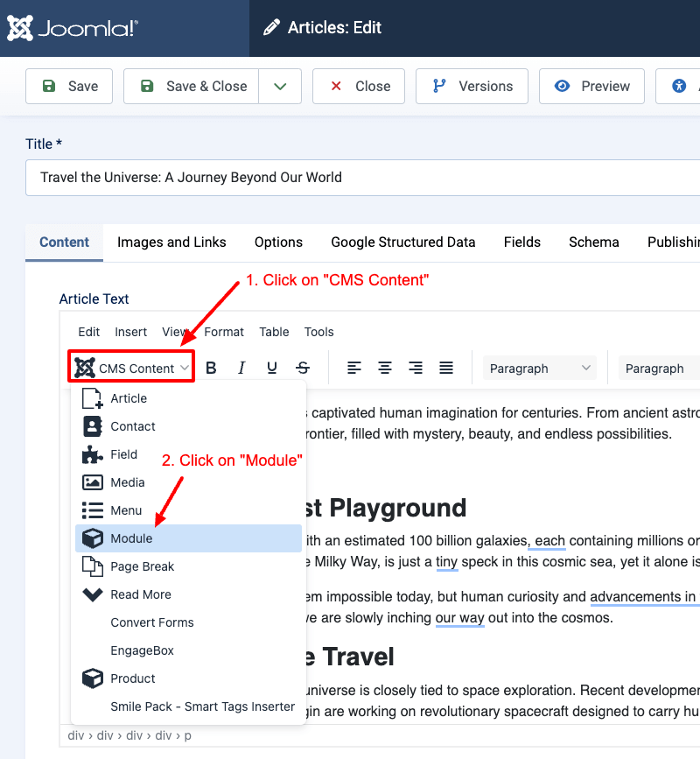Toggle underline formatting
This screenshot has height=759, width=700.
(x=272, y=369)
